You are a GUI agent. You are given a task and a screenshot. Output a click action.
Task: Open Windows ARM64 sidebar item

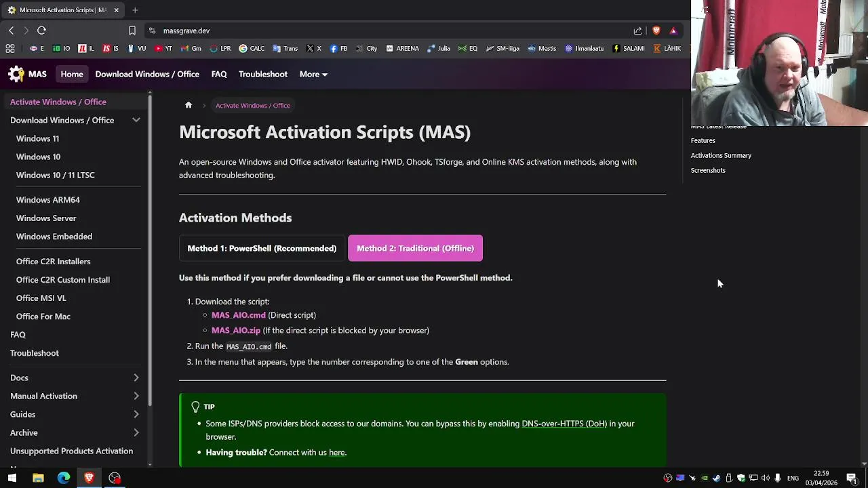48,200
